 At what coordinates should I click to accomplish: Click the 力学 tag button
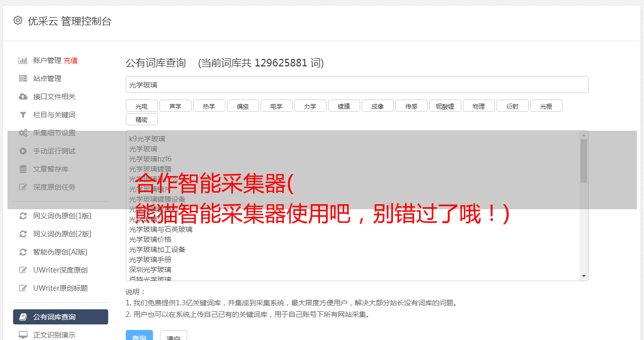click(310, 106)
